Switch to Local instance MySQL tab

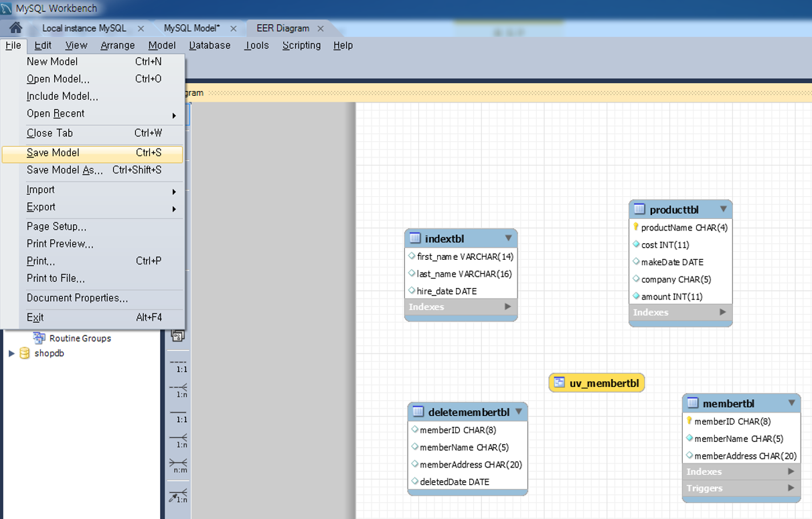coord(84,28)
